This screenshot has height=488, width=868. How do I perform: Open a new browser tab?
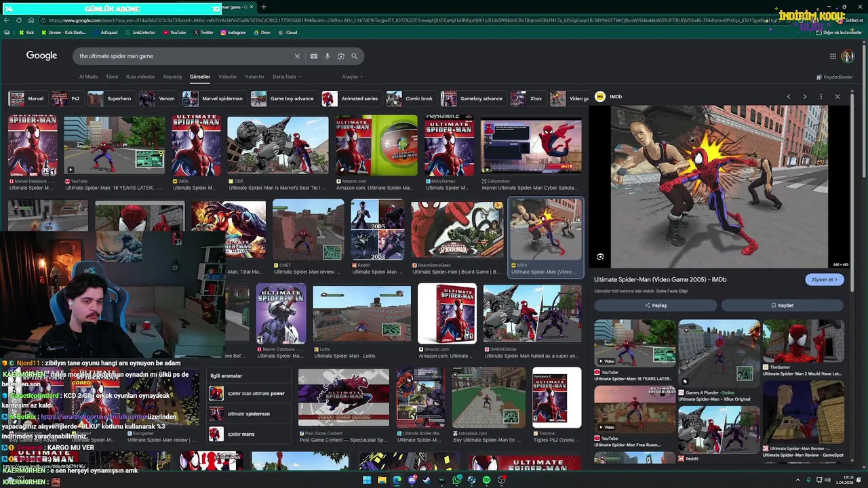263,7
